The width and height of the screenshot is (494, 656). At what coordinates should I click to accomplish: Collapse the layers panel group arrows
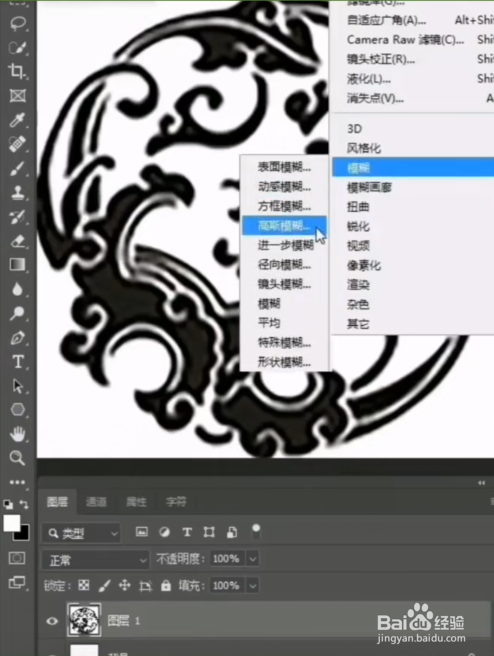[x=481, y=483]
